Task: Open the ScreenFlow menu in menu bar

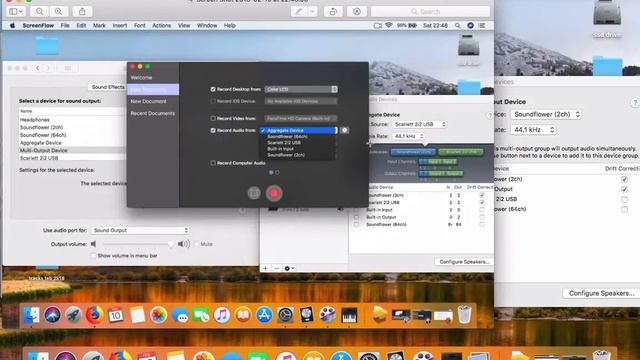Action: pos(38,25)
